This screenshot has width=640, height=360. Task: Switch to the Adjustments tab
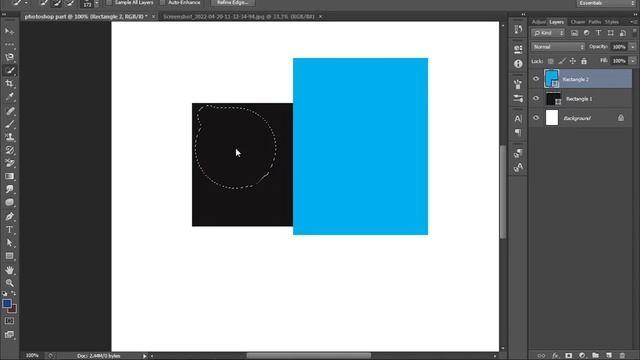coord(538,22)
